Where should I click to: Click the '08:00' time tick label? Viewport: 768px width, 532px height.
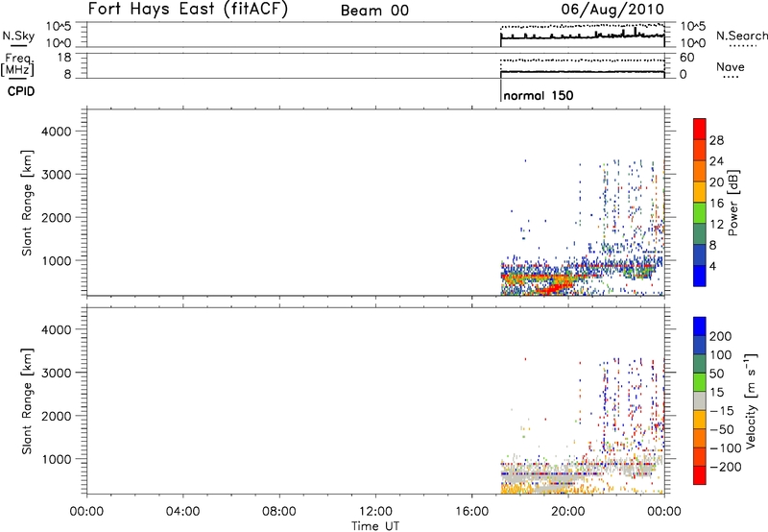click(x=278, y=512)
